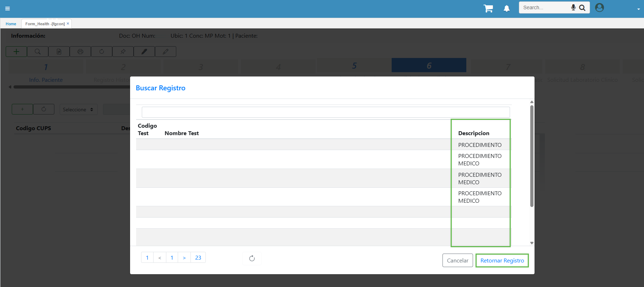644x287 pixels.
Task: Jump to last page 23
Action: (198, 257)
